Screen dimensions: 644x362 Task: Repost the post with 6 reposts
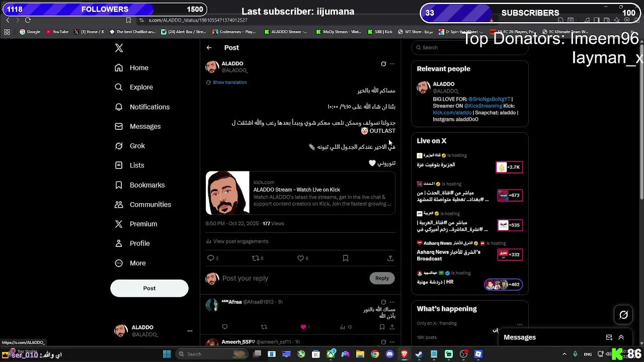(x=258, y=258)
